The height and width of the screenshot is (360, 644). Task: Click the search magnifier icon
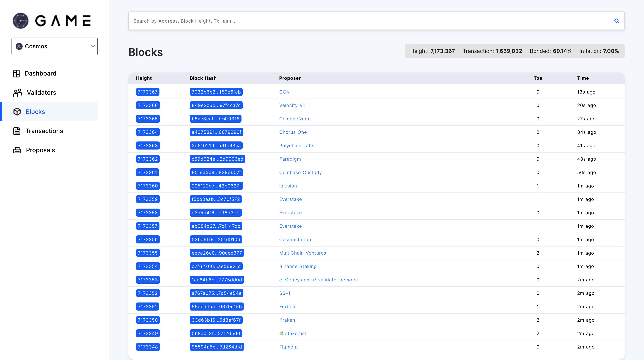coord(617,21)
